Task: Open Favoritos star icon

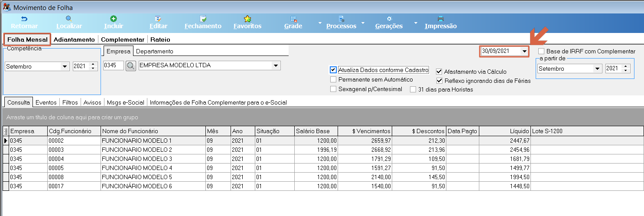Action: pyautogui.click(x=247, y=19)
